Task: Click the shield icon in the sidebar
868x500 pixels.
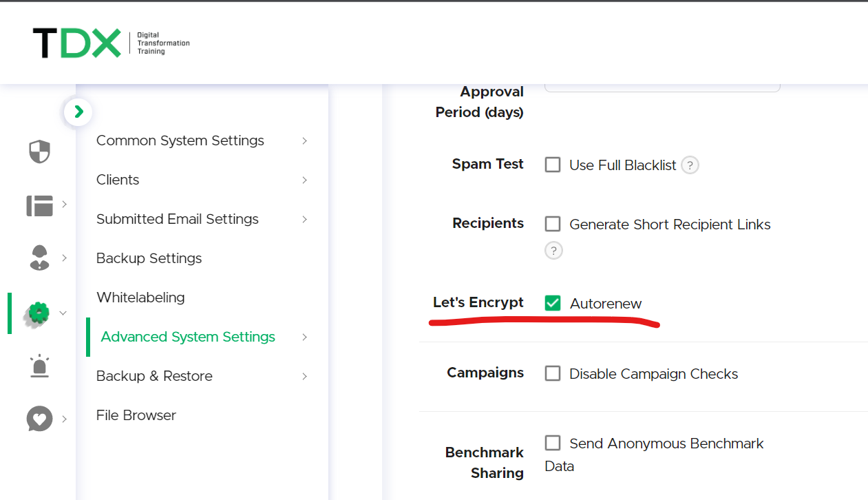Action: pos(39,152)
